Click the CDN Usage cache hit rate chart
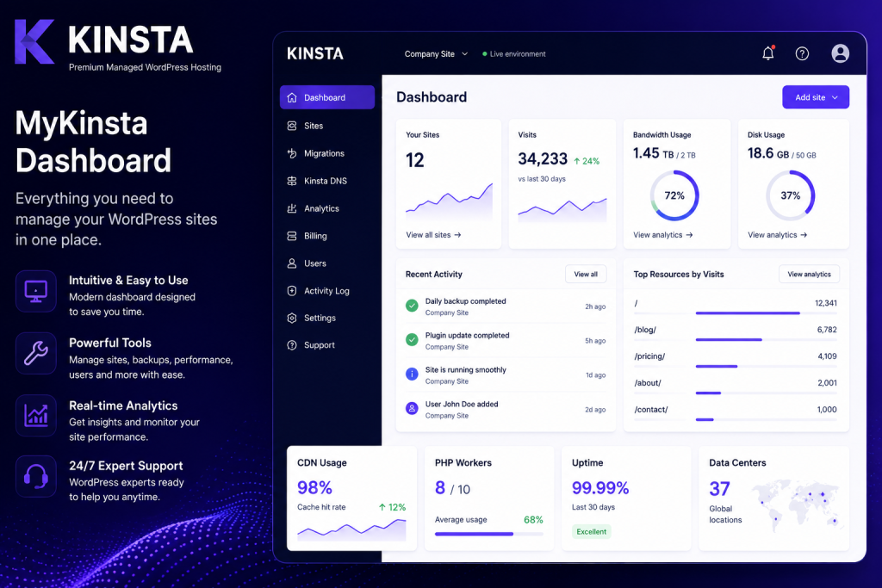The height and width of the screenshot is (588, 882). (351, 529)
